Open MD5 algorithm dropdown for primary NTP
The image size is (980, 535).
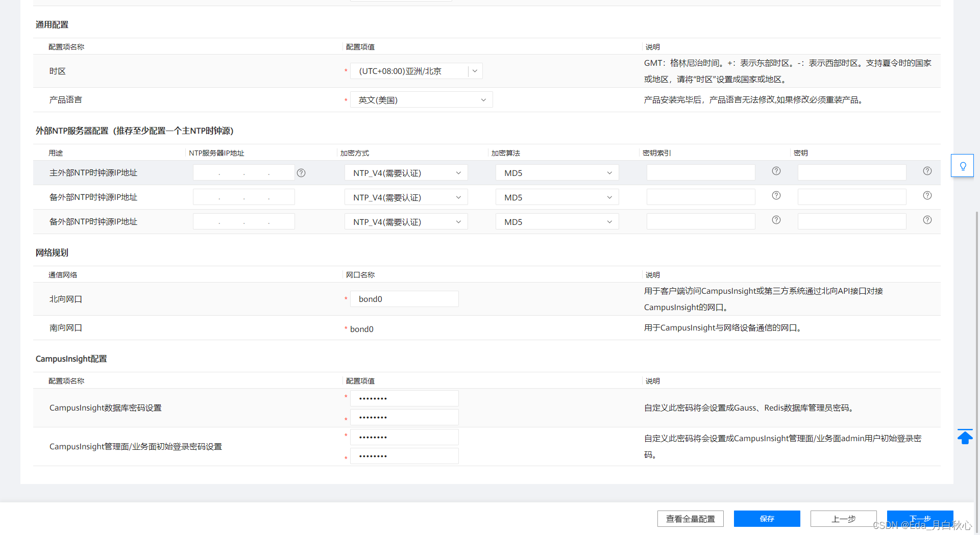tap(557, 173)
